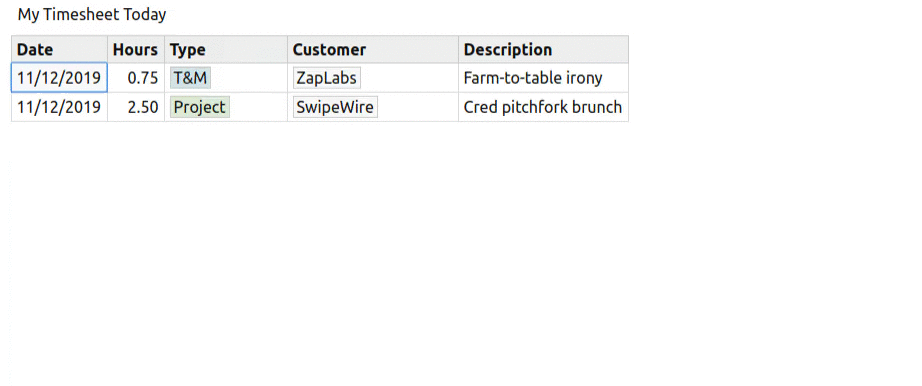The image size is (922, 386).
Task: Click the Date column header
Action: tap(59, 49)
